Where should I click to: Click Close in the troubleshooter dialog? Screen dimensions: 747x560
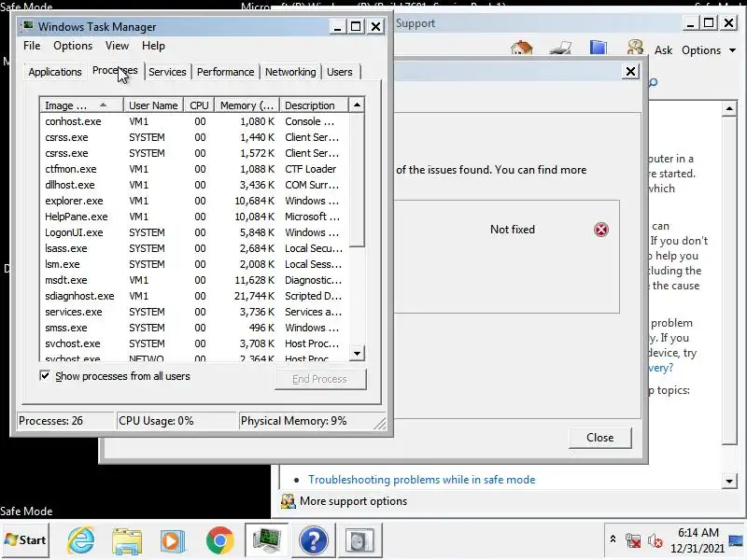599,438
